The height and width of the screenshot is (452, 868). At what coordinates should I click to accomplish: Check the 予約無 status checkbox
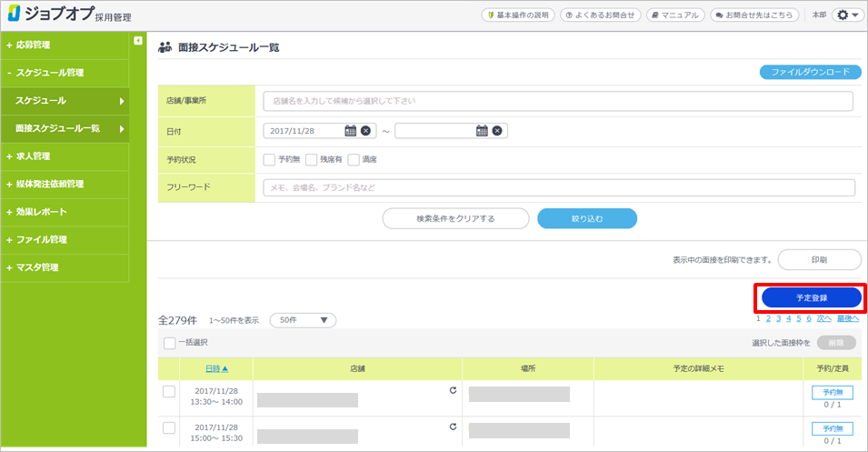point(269,160)
